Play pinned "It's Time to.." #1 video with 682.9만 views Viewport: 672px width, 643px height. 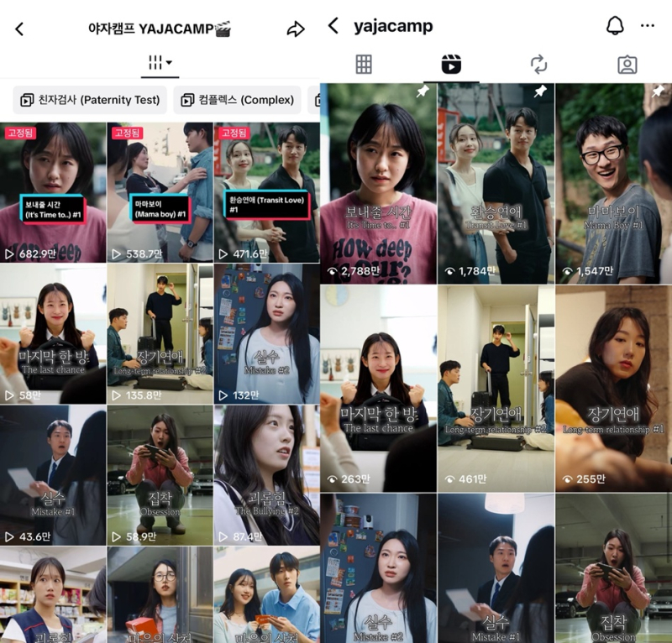click(53, 192)
